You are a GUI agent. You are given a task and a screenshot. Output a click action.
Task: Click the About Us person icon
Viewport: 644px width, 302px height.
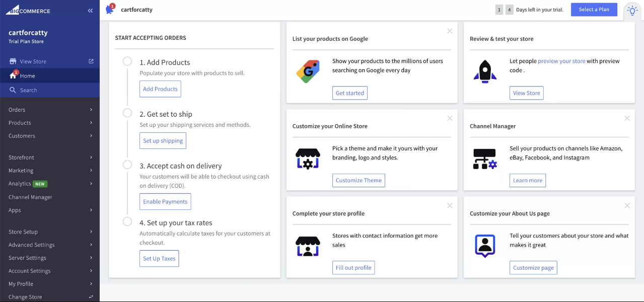(485, 246)
